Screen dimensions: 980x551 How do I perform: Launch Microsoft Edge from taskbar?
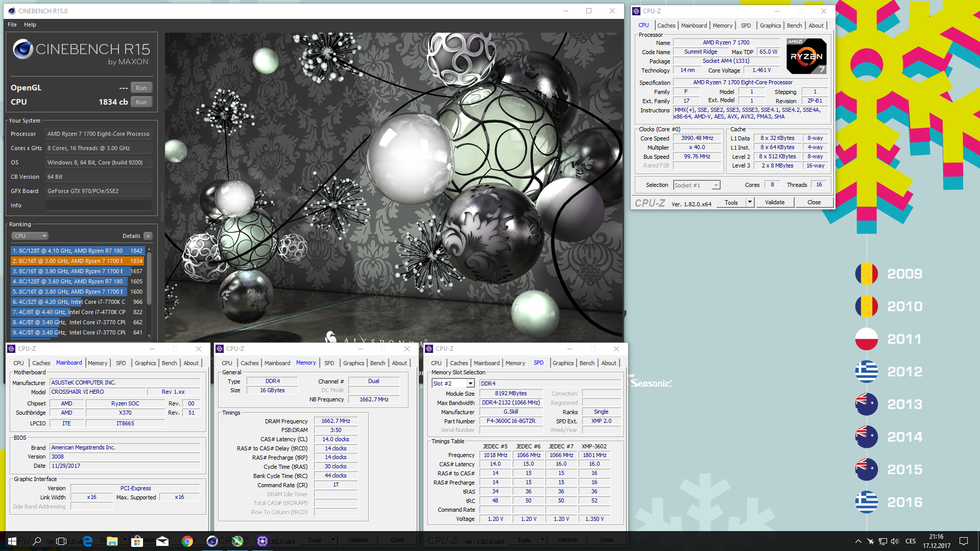[87, 541]
